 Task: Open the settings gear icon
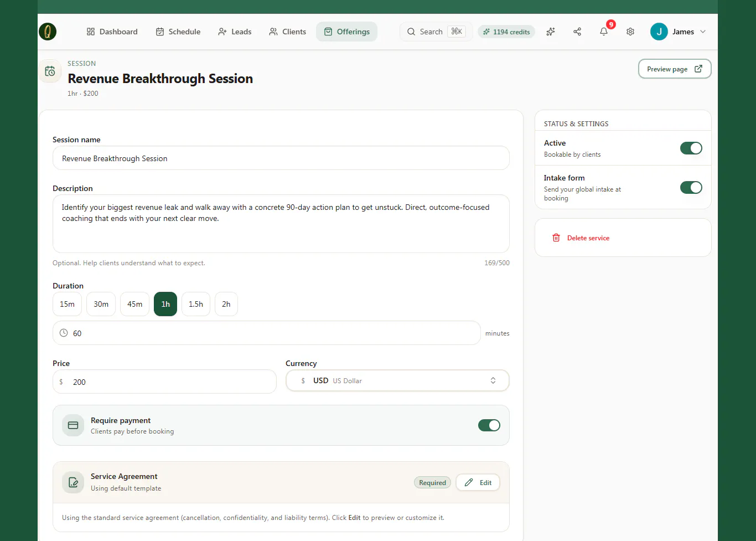[630, 32]
